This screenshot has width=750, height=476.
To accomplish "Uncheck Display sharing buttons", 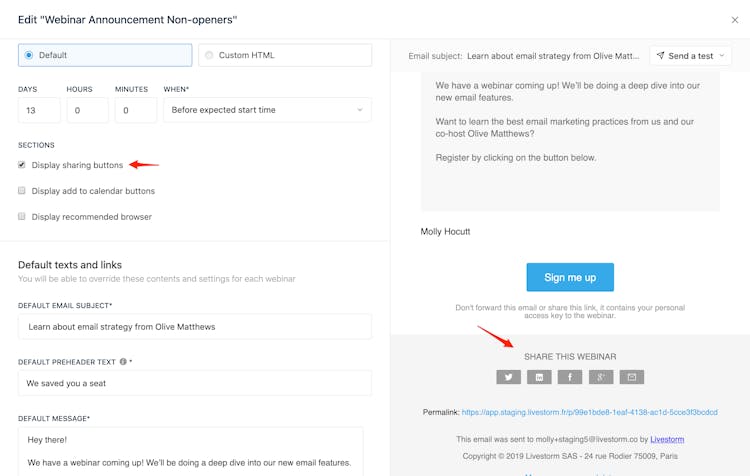I will coord(22,165).
